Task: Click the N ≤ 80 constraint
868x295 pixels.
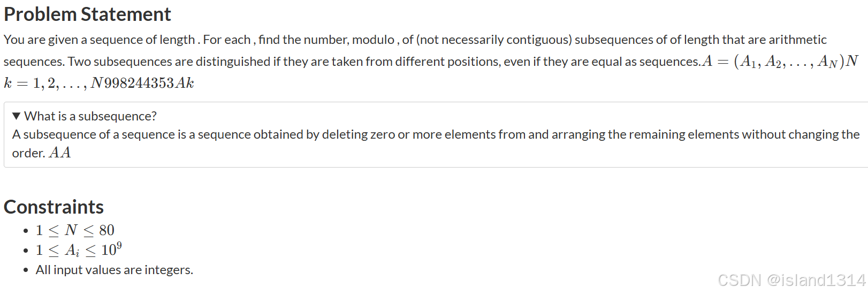Action: point(75,230)
